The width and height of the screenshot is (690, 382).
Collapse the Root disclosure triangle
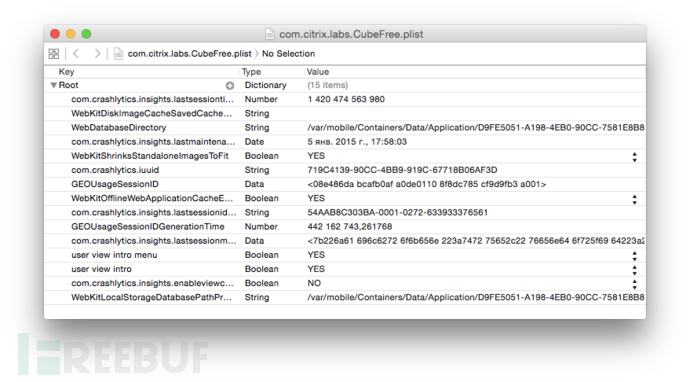[x=53, y=85]
